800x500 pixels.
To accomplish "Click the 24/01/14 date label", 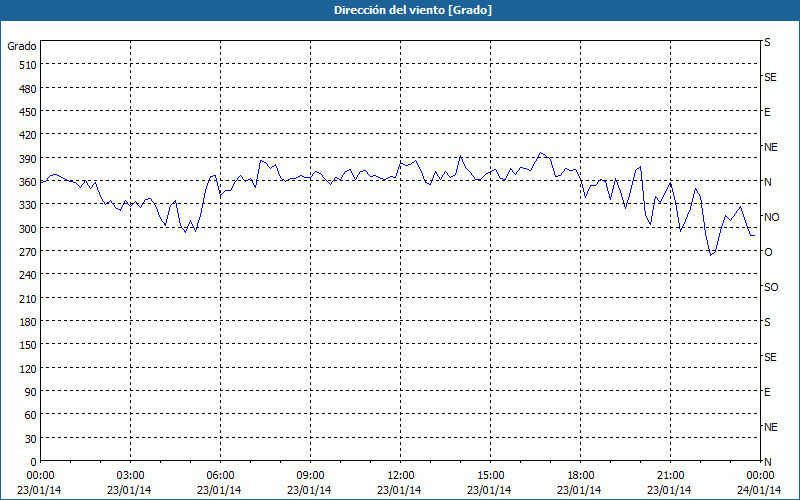I will tap(760, 490).
